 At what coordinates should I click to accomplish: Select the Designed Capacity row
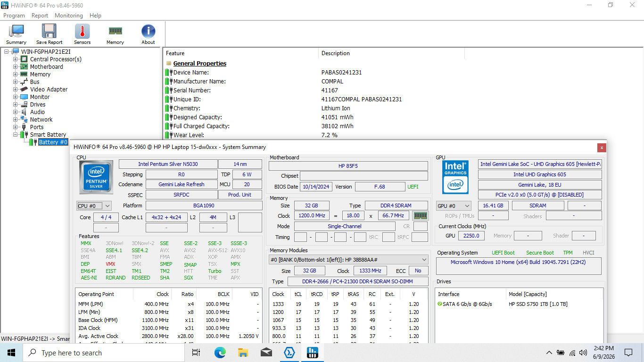tap(403, 117)
